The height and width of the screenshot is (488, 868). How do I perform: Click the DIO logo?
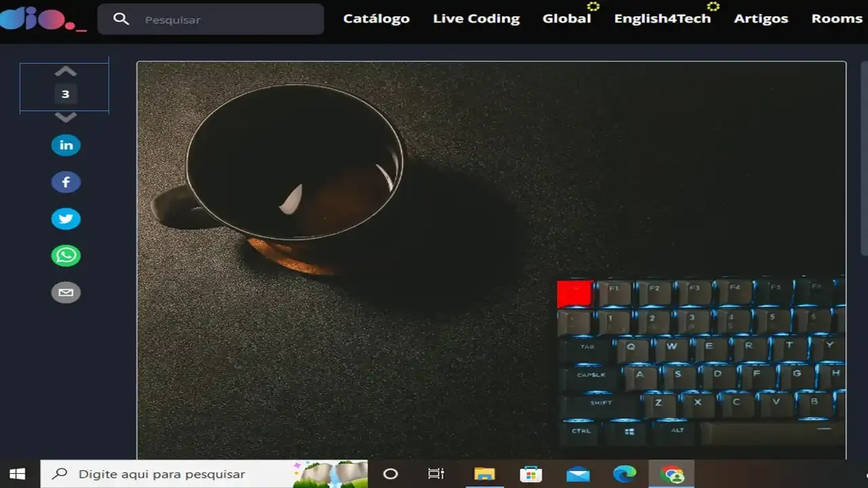click(x=42, y=18)
